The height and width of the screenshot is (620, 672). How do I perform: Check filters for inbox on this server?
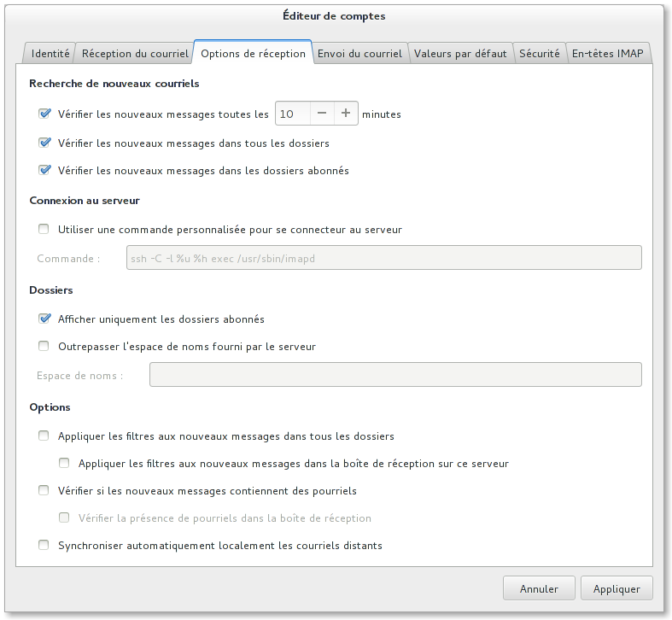(x=64, y=463)
